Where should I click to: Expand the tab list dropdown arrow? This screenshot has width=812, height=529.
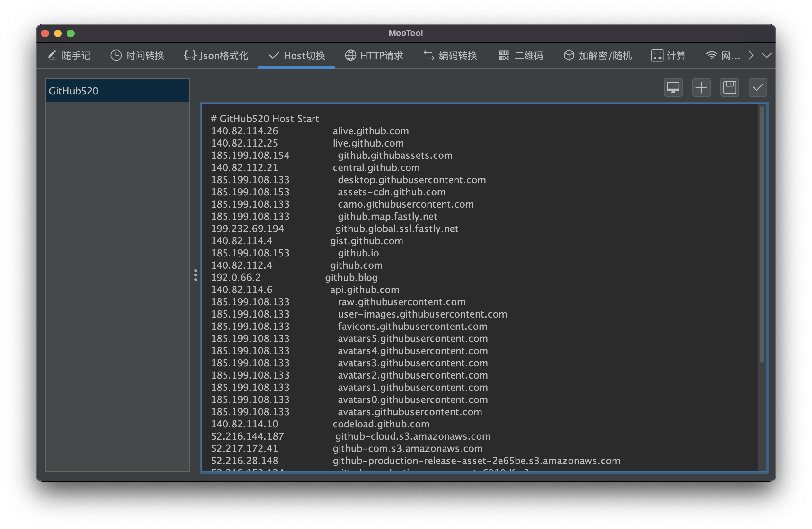767,56
